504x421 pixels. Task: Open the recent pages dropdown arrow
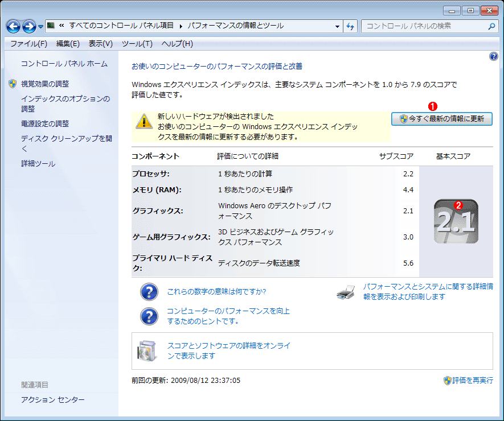pyautogui.click(x=40, y=27)
